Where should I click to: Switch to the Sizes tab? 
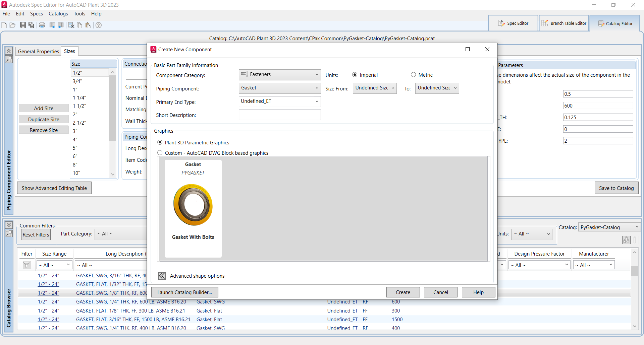coord(69,51)
